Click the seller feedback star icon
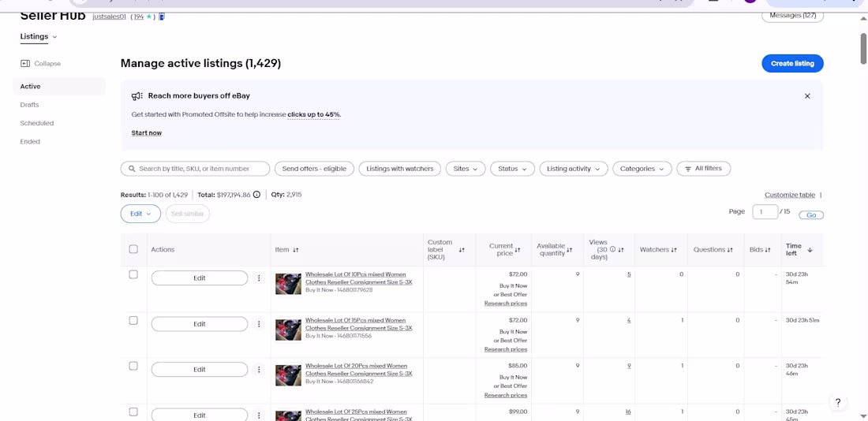Screen dimensions: 868x421 [x=149, y=17]
